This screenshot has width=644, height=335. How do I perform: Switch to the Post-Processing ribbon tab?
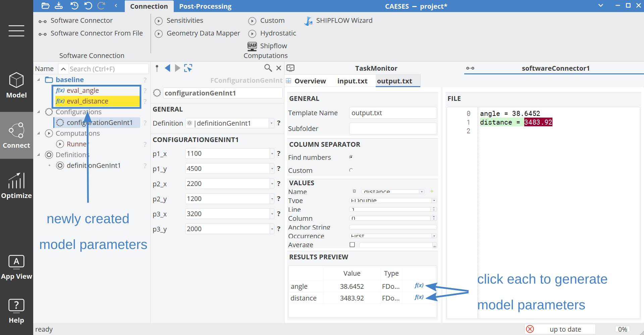[x=205, y=6]
